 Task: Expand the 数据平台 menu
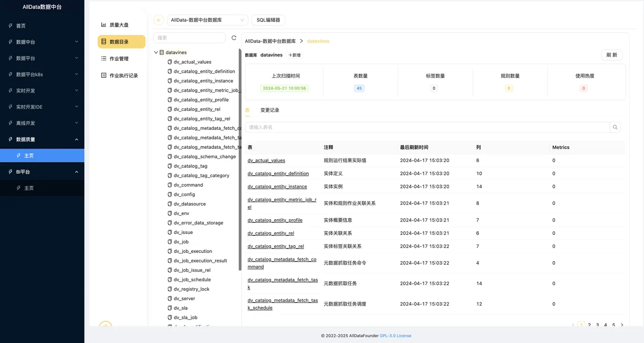(x=42, y=58)
